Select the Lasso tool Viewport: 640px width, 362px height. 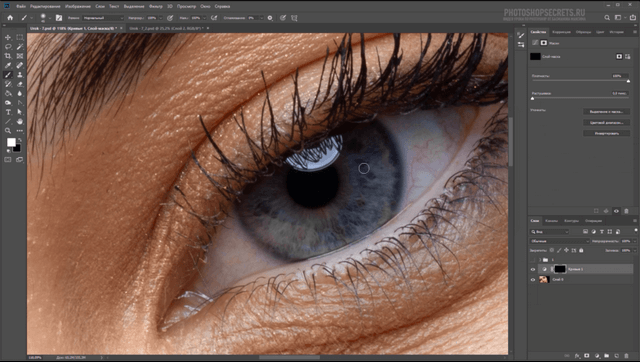(8, 47)
